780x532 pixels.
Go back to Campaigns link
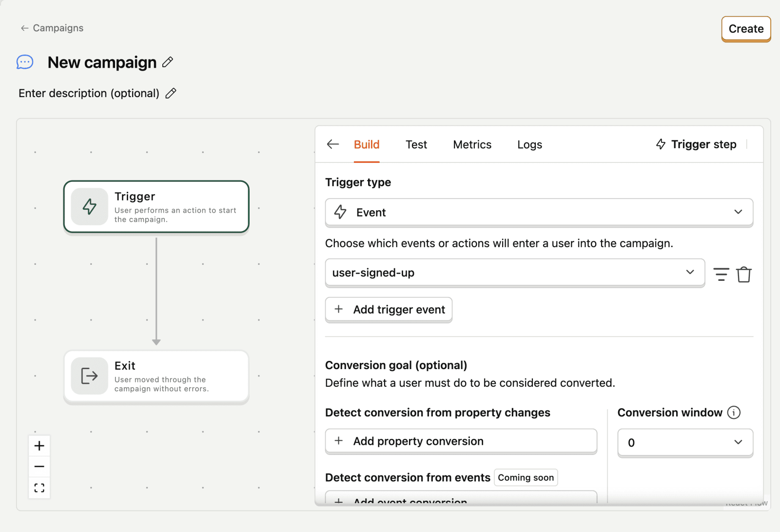pos(52,28)
